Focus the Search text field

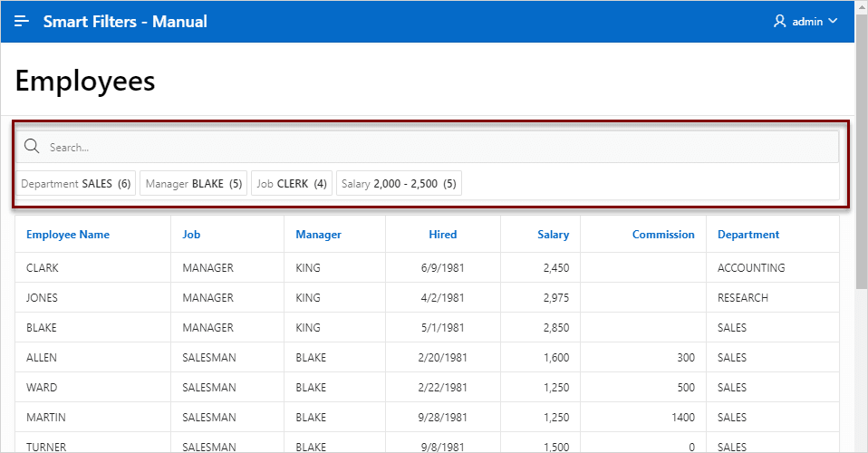[427, 147]
